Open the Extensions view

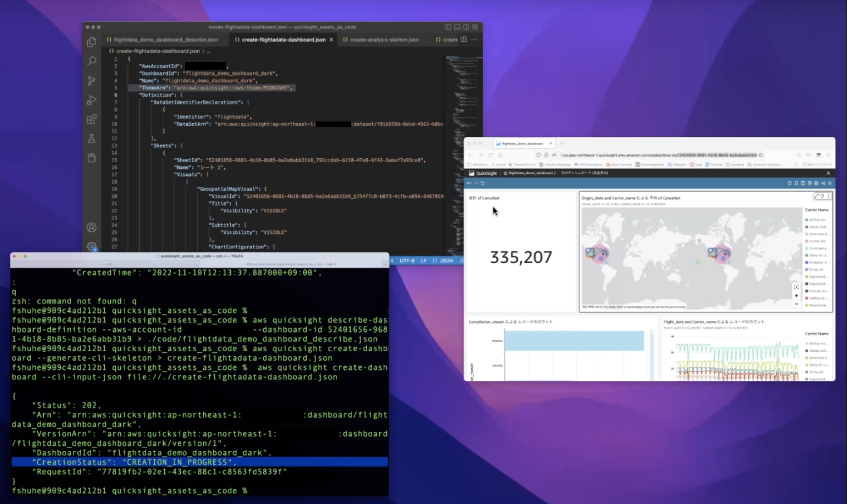91,119
